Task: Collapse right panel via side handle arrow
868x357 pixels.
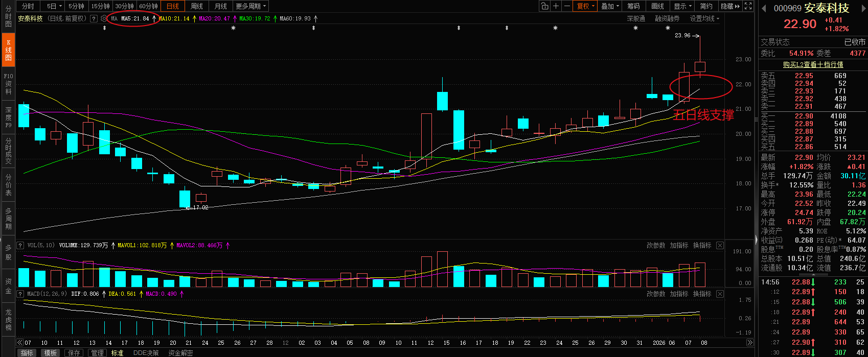Action: tap(757, 239)
